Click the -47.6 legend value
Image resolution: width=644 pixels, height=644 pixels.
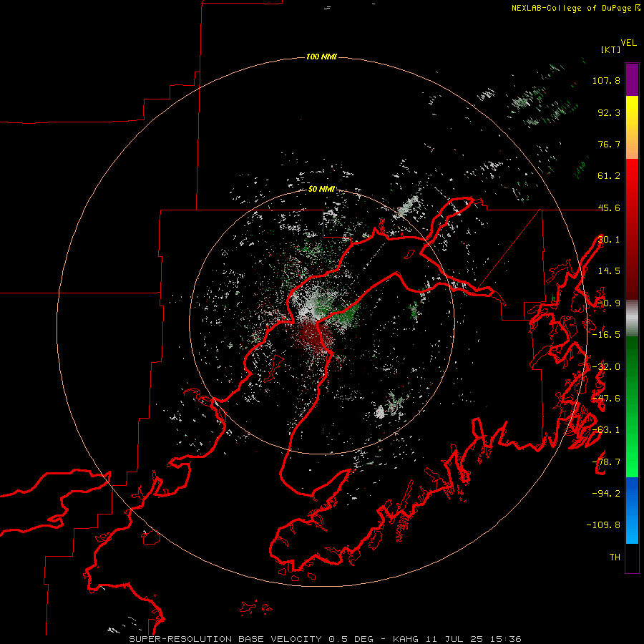(606, 399)
